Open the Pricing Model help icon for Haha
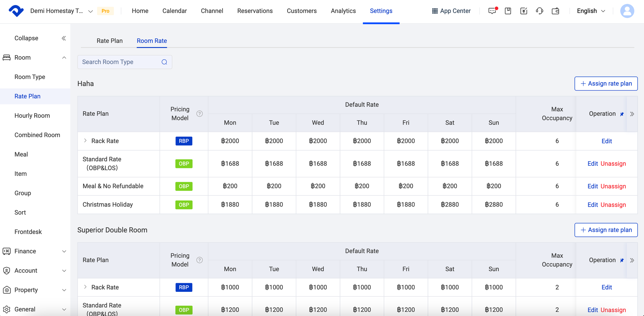The width and height of the screenshot is (644, 316). [200, 114]
